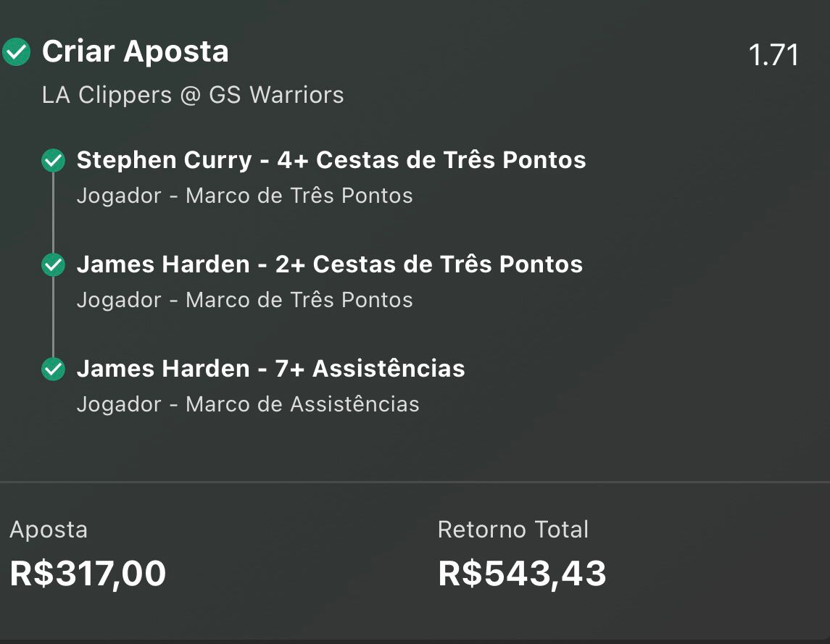This screenshot has height=644, width=830.
Task: Click the divider line above Aposta section
Action: click(x=415, y=482)
